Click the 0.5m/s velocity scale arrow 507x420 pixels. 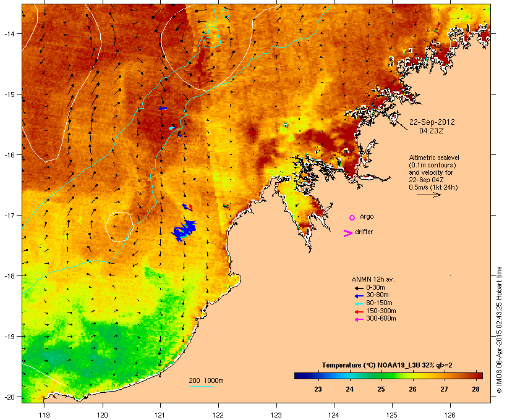(428, 195)
